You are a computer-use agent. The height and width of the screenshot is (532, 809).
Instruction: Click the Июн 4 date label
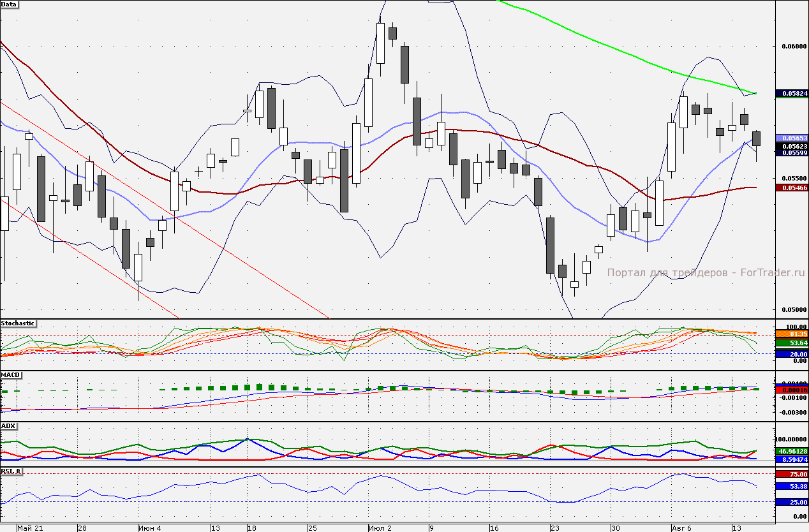point(151,528)
